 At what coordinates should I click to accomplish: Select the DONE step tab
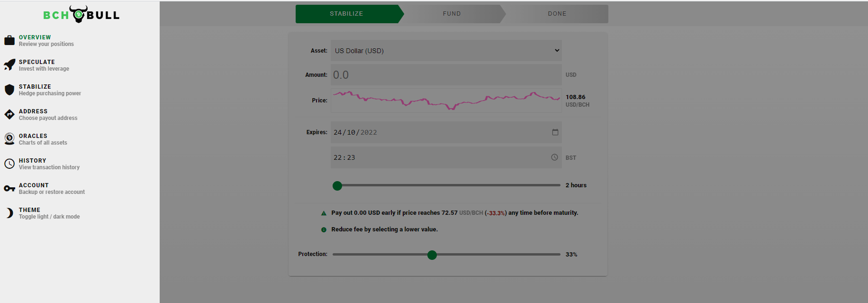(x=557, y=14)
